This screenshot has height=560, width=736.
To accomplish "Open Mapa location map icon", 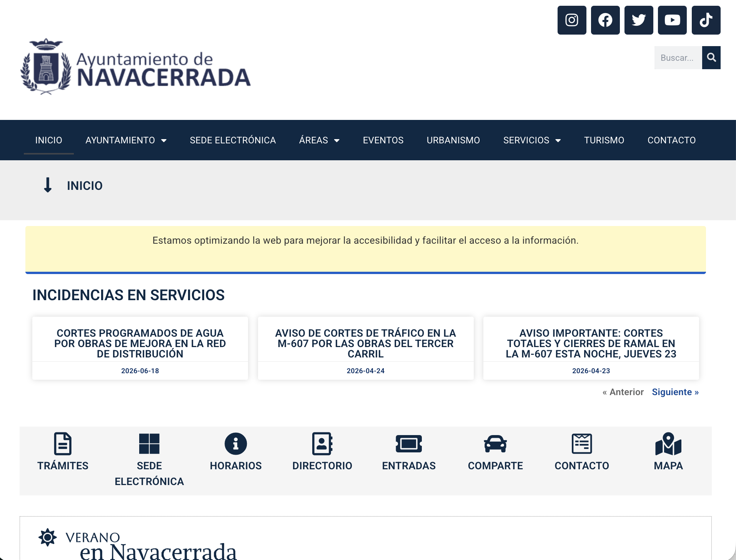I will 668,444.
